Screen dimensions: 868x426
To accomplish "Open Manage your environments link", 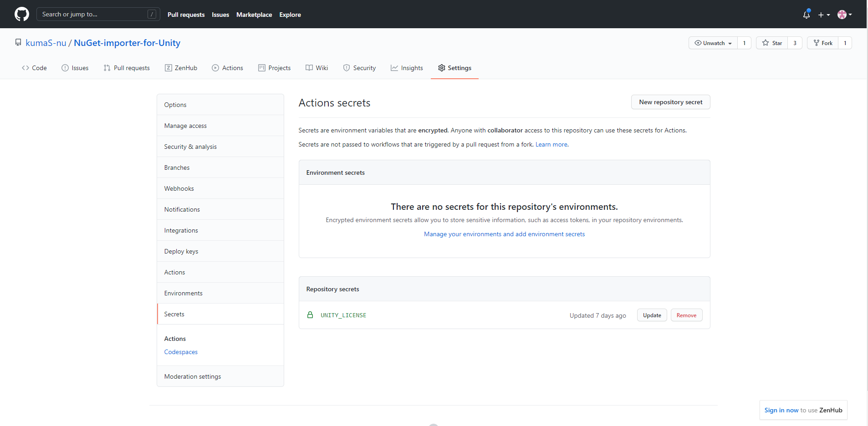I will [x=504, y=233].
